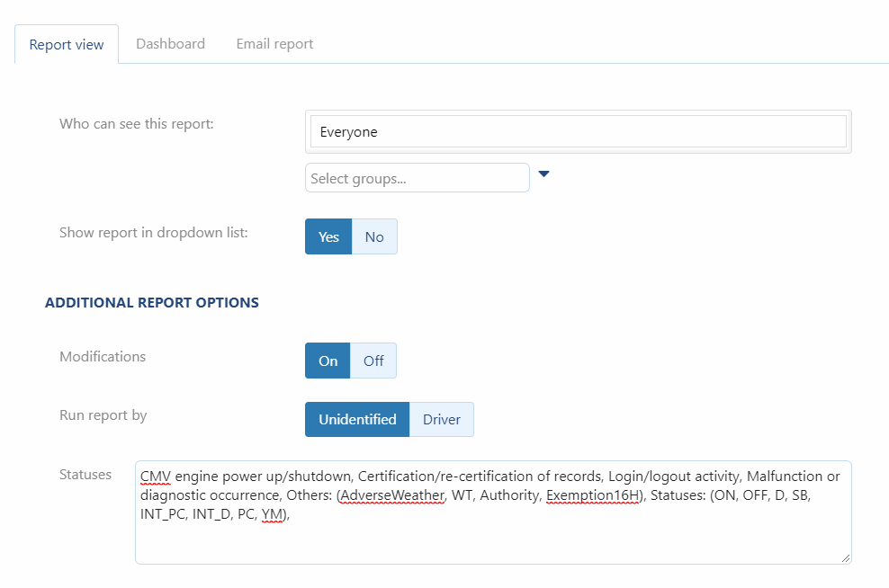The image size is (889, 588).
Task: Expand the groups dropdown arrow
Action: (x=543, y=174)
